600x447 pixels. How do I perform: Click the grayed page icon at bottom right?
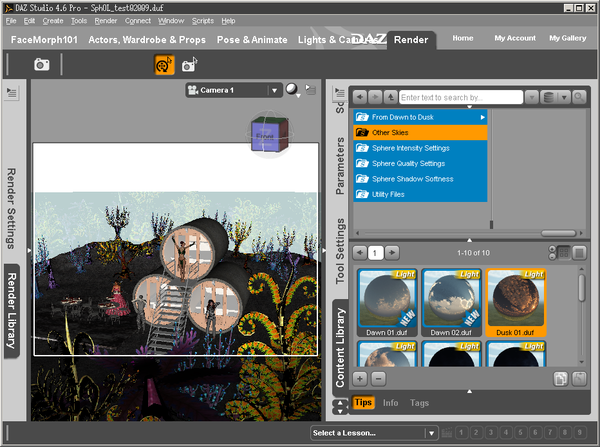click(x=579, y=379)
